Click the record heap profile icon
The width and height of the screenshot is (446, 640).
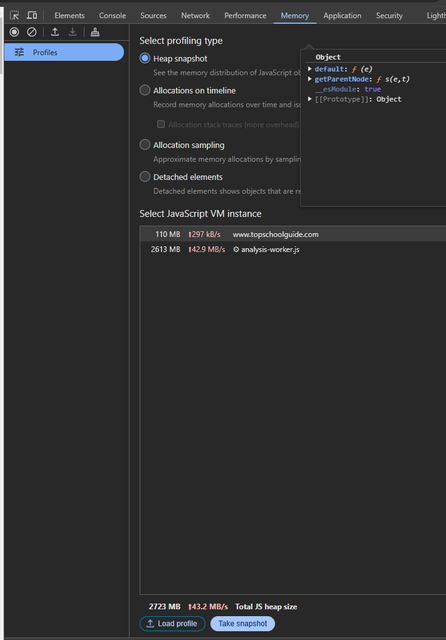coord(14,32)
